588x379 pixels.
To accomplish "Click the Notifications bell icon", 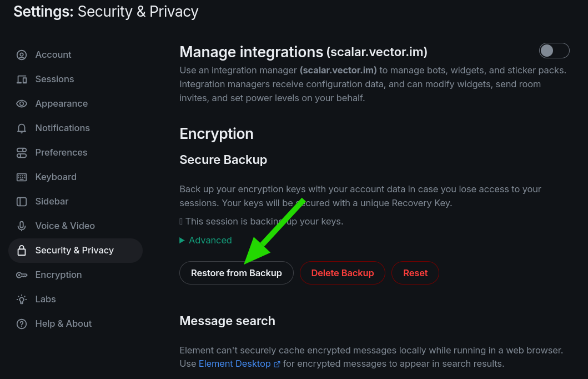I will pos(22,128).
